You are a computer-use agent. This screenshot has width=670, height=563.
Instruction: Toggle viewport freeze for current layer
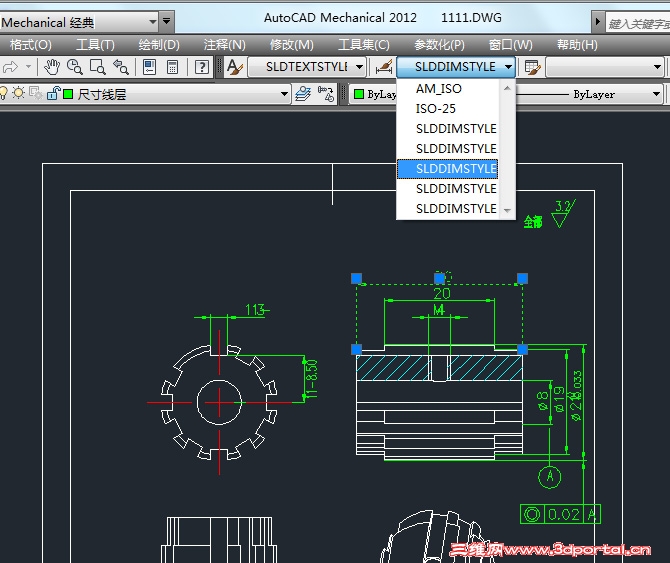click(35, 93)
